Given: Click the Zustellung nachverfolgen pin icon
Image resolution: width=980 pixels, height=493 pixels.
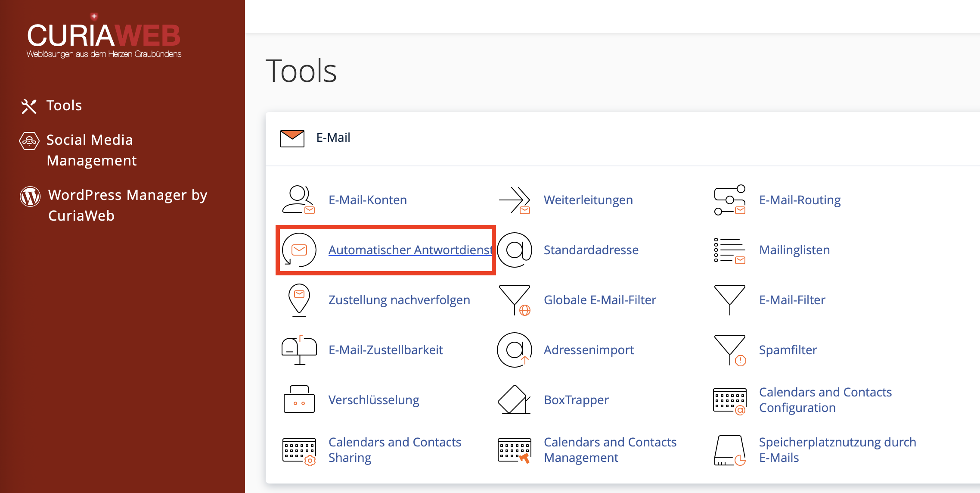Looking at the screenshot, I should coord(299,300).
